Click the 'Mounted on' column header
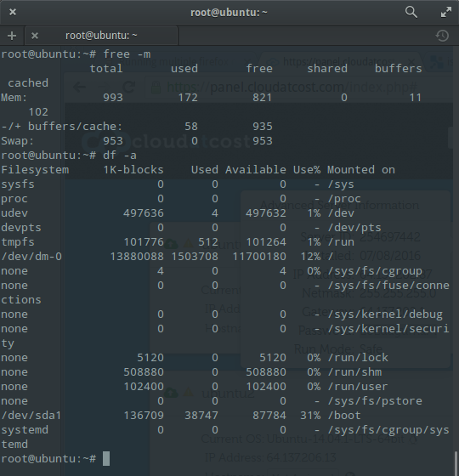459x476 pixels. (x=361, y=170)
